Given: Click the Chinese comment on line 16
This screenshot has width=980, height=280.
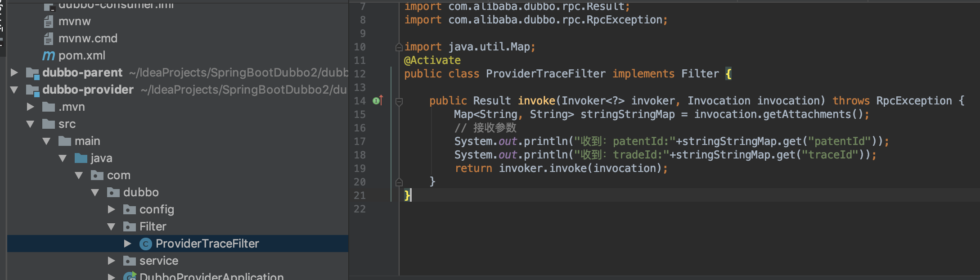Looking at the screenshot, I should coord(486,128).
